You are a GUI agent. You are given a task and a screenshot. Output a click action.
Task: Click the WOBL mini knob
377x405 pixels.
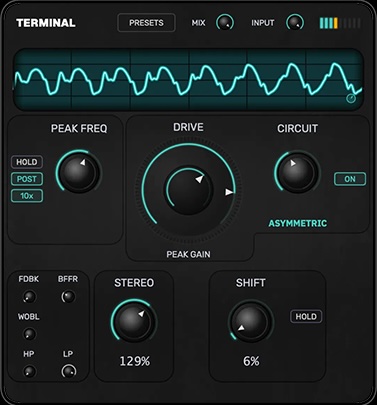coord(29,334)
